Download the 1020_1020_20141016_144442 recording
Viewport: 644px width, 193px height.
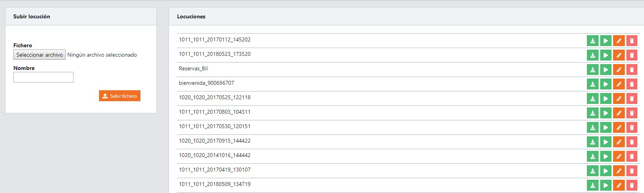click(593, 156)
